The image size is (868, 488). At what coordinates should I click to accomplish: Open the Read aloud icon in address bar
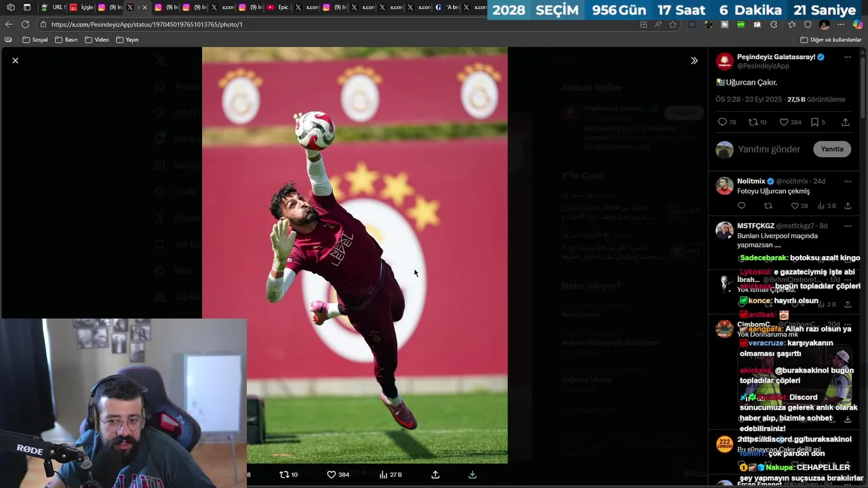pos(658,24)
